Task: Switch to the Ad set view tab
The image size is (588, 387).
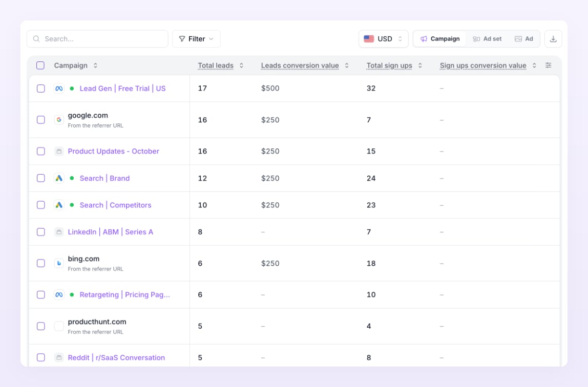Action: 487,39
